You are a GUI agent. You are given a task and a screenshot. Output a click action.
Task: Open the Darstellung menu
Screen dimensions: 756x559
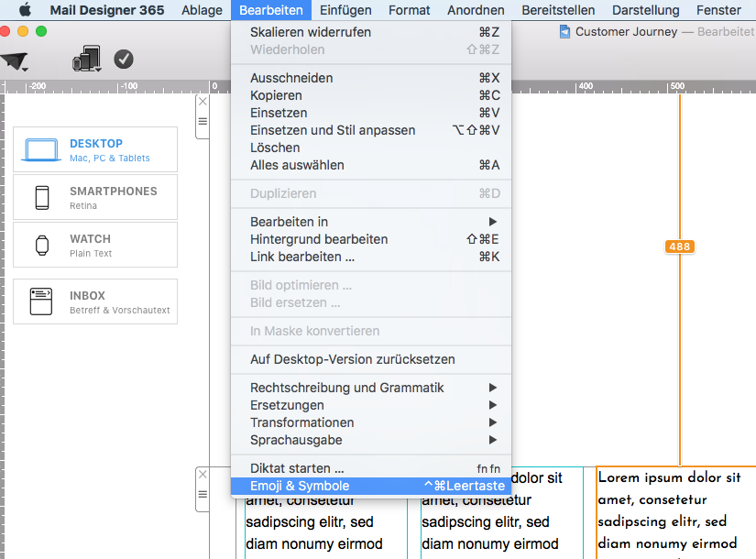click(x=646, y=10)
